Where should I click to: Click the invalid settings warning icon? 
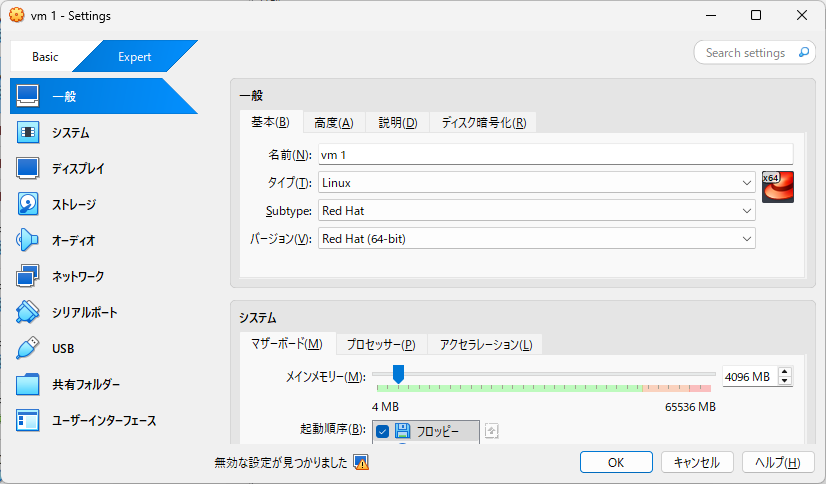(x=361, y=462)
